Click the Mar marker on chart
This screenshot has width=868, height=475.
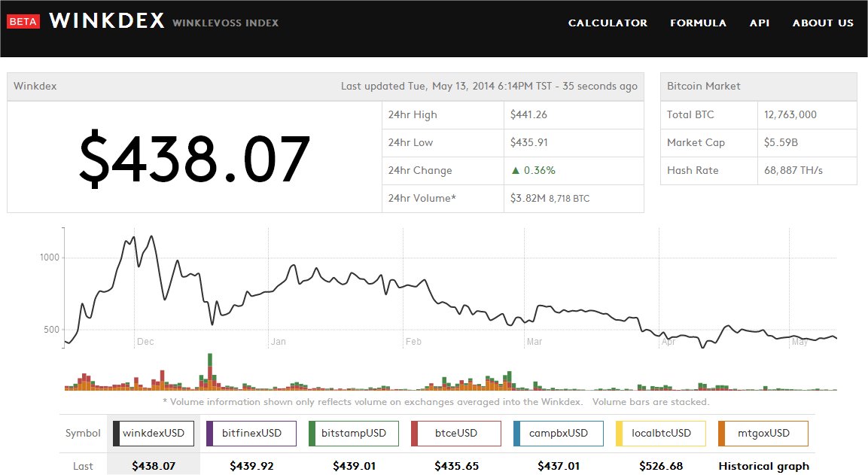pos(534,342)
